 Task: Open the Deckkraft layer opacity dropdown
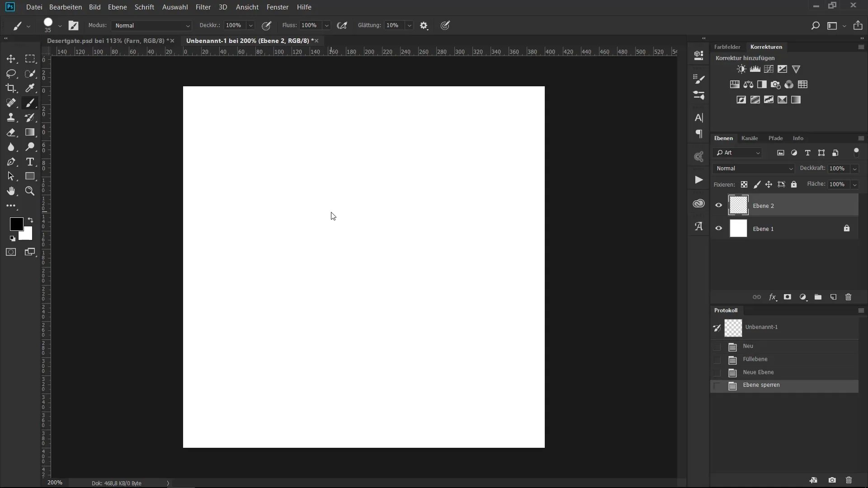[x=854, y=169]
